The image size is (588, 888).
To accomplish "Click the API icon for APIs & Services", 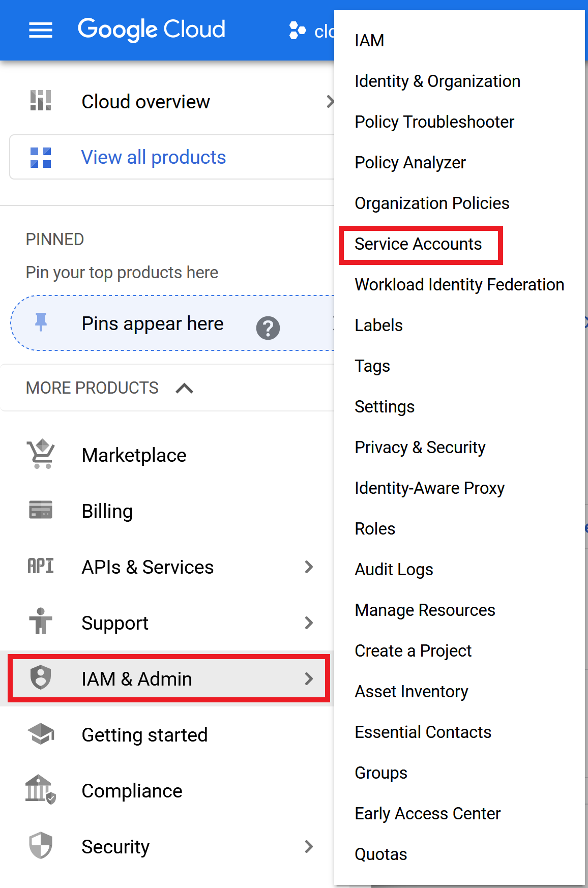I will pos(41,566).
